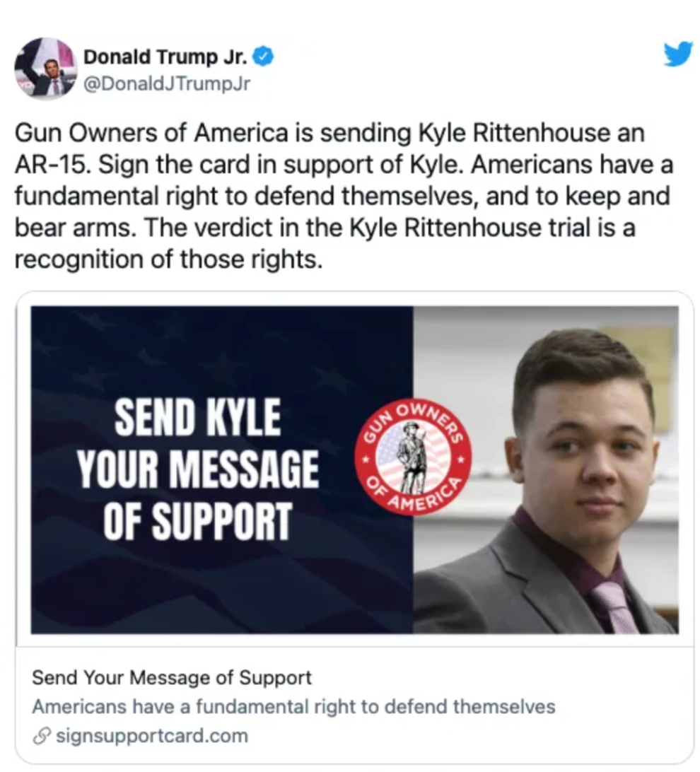This screenshot has width=700, height=772.
Task: Open Donald Trump Jr. profile avatar
Action: click(x=45, y=69)
